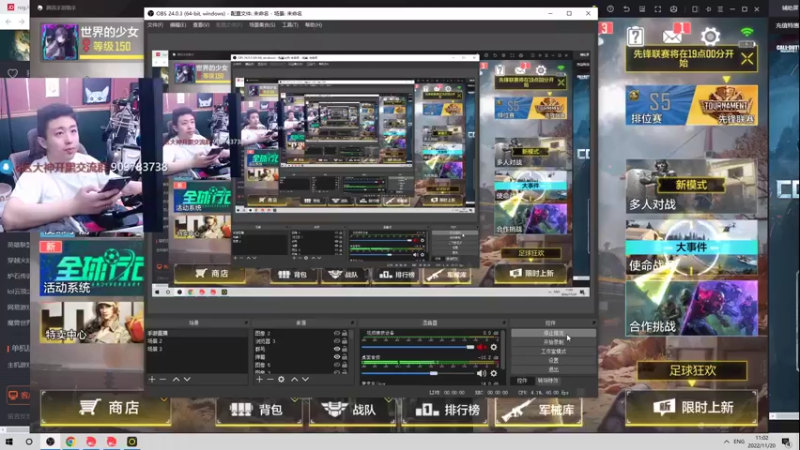Select the 场景 2 scene
Screen dimensions: 800x450
(196, 341)
